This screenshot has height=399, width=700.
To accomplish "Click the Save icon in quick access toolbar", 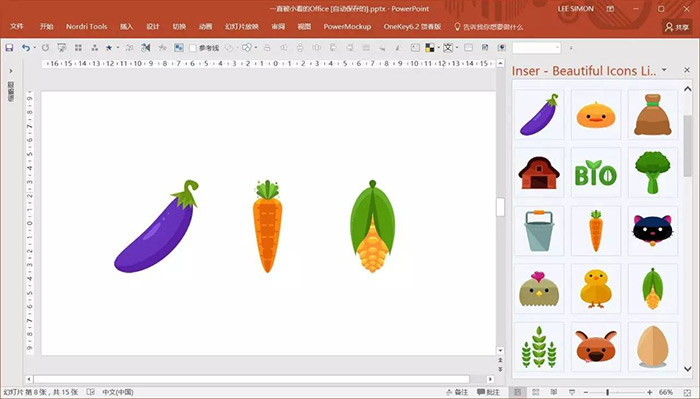I will click(x=9, y=47).
